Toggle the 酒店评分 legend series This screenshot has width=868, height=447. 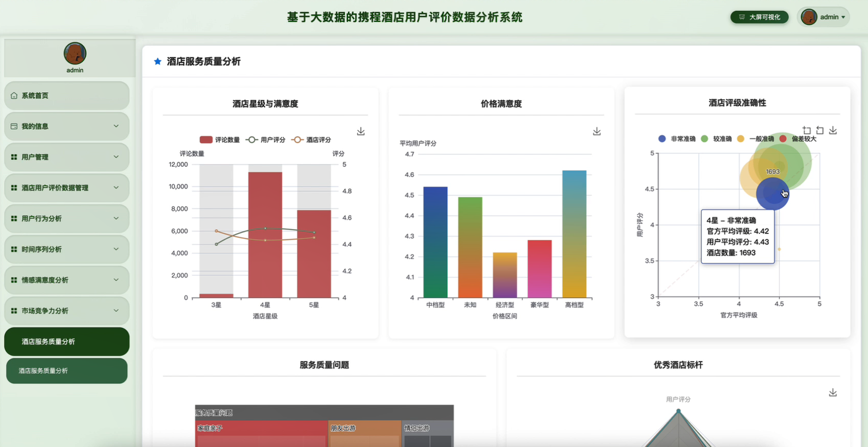pos(311,140)
